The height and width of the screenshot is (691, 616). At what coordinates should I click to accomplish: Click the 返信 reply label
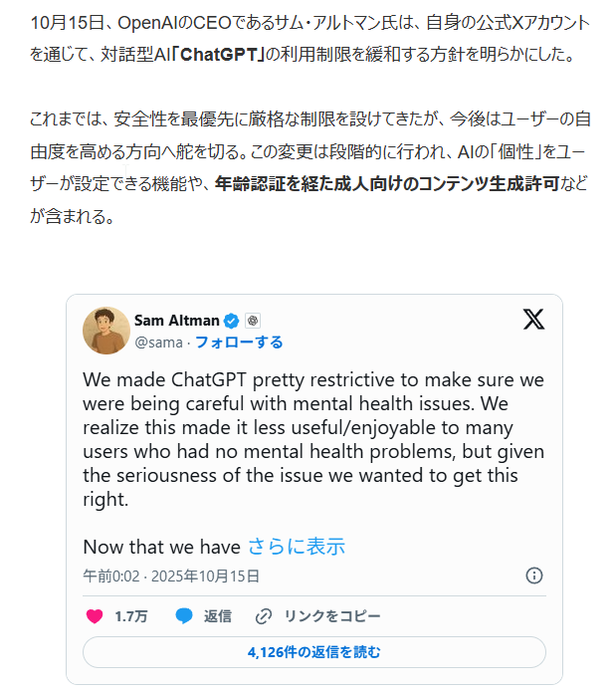(218, 616)
